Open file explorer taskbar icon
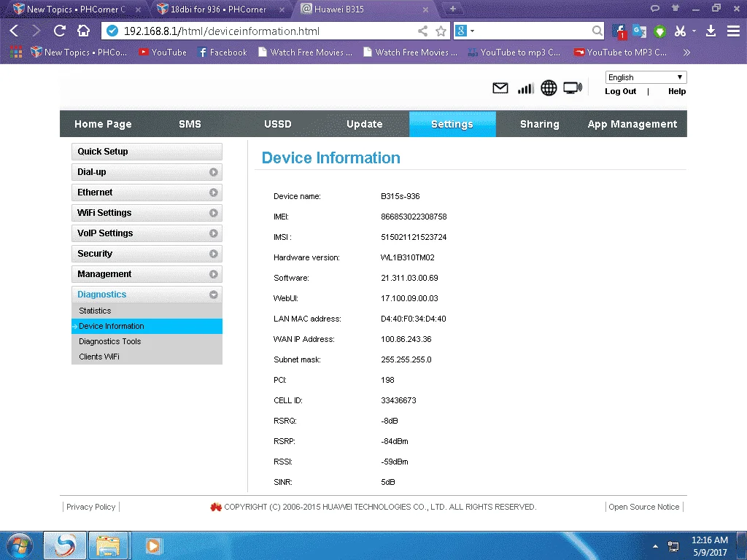The width and height of the screenshot is (747, 560). [x=108, y=545]
